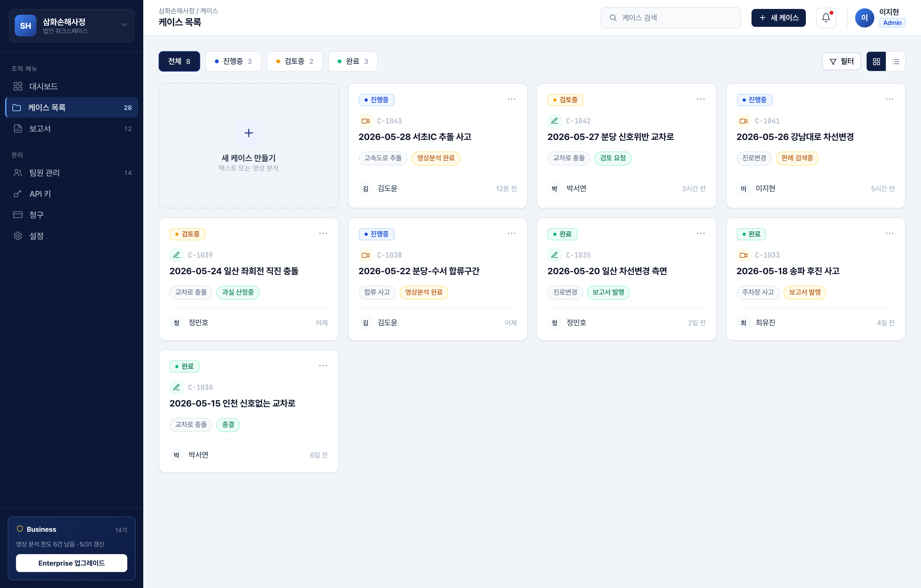Switch to grid view layout
Image resolution: width=921 pixels, height=588 pixels.
tap(876, 62)
